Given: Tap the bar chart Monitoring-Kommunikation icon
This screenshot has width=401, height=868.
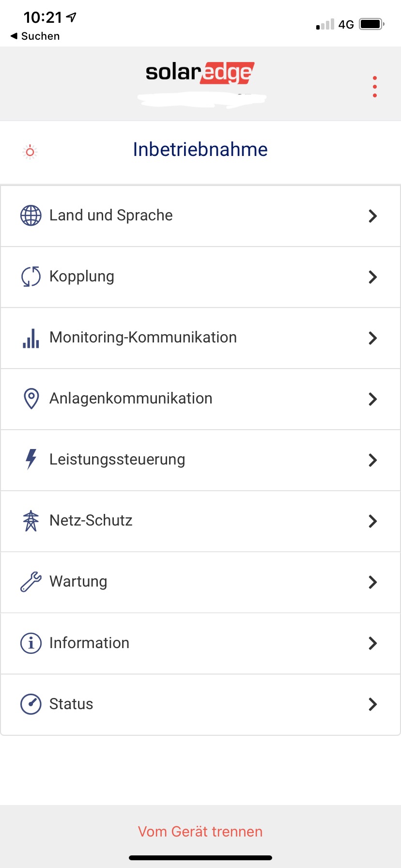Looking at the screenshot, I should click(x=31, y=338).
